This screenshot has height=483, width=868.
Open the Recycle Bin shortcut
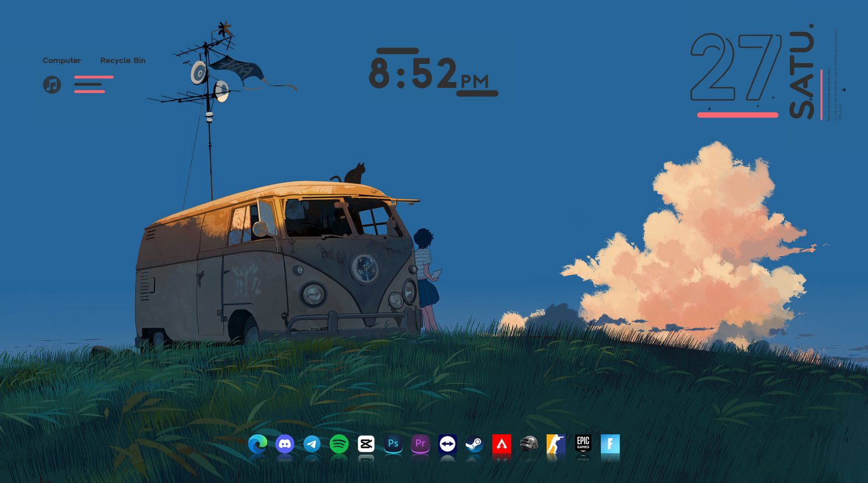pyautogui.click(x=123, y=60)
